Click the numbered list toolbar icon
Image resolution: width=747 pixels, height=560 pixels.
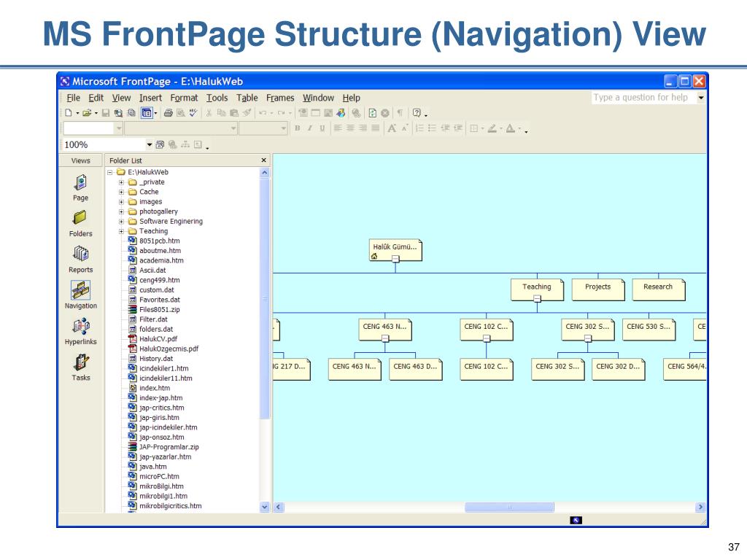click(419, 128)
